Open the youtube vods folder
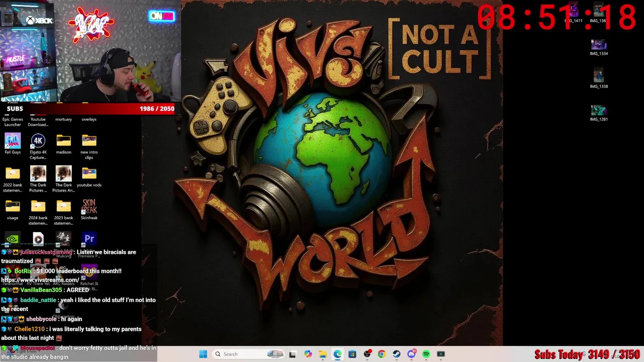Image resolution: width=644 pixels, height=362 pixels. click(x=89, y=177)
